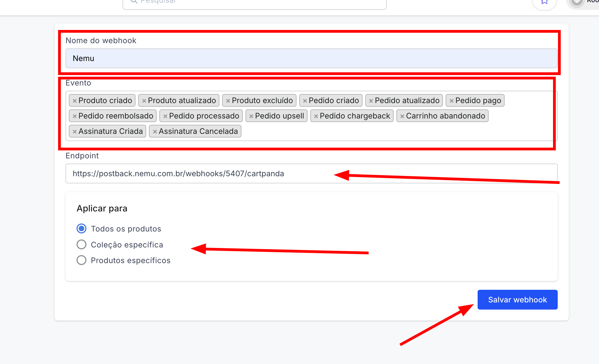Remove the Pedido pago tag
Viewport: 599px width, 364px height.
(x=451, y=101)
